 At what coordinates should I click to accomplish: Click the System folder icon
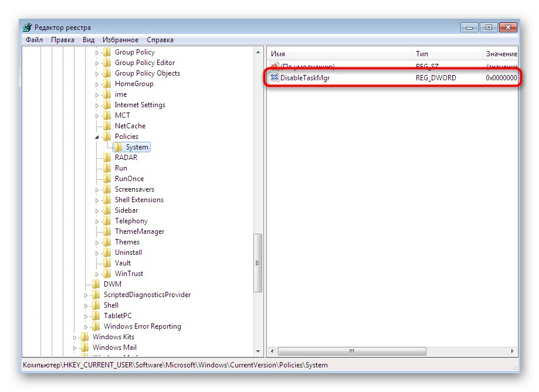point(118,147)
